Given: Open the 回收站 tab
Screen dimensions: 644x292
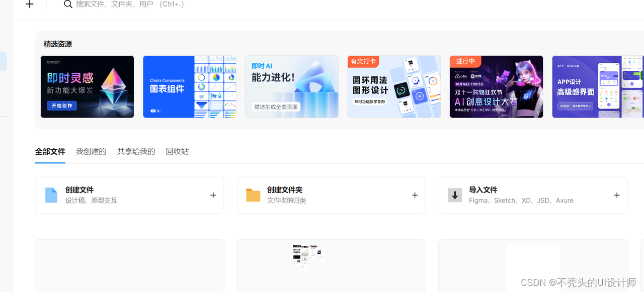Looking at the screenshot, I should (x=177, y=151).
